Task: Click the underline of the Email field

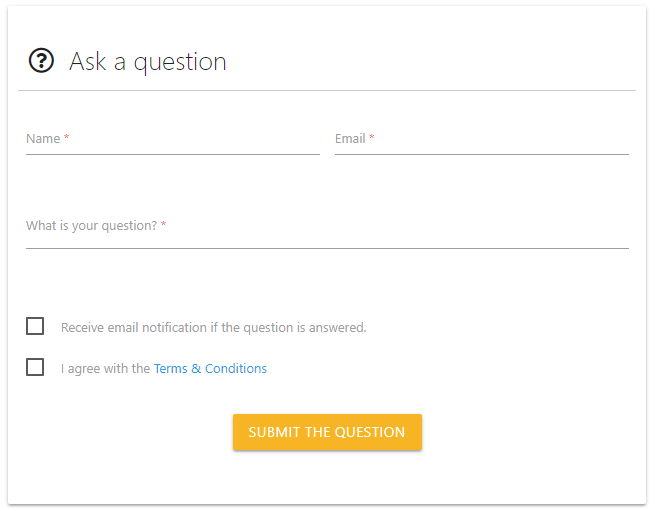Action: (481, 155)
